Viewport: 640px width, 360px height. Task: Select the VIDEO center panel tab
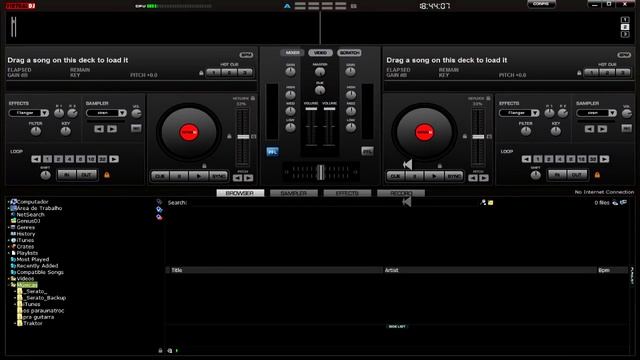pos(320,53)
